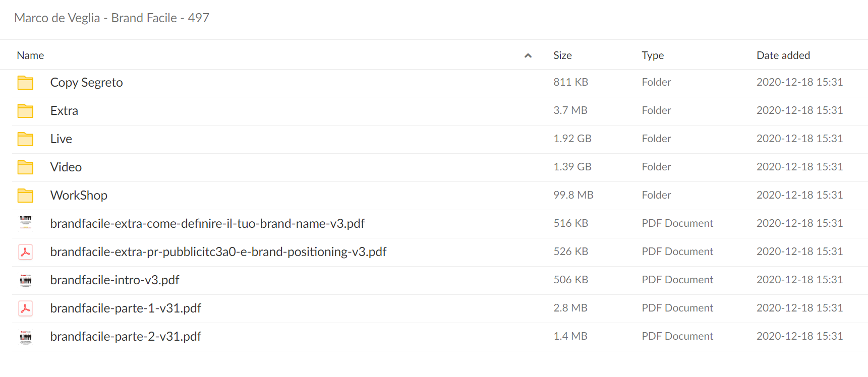868x377 pixels.
Task: Click the Live folder icon
Action: pyautogui.click(x=25, y=139)
